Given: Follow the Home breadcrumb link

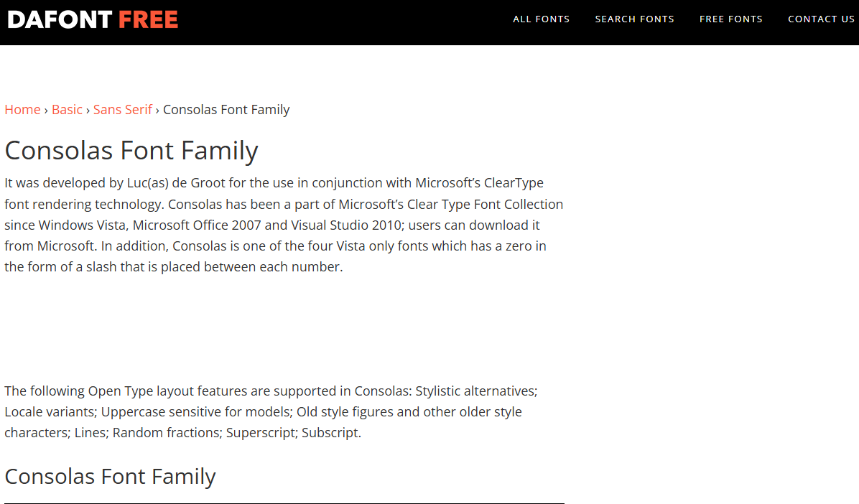Looking at the screenshot, I should [22, 110].
